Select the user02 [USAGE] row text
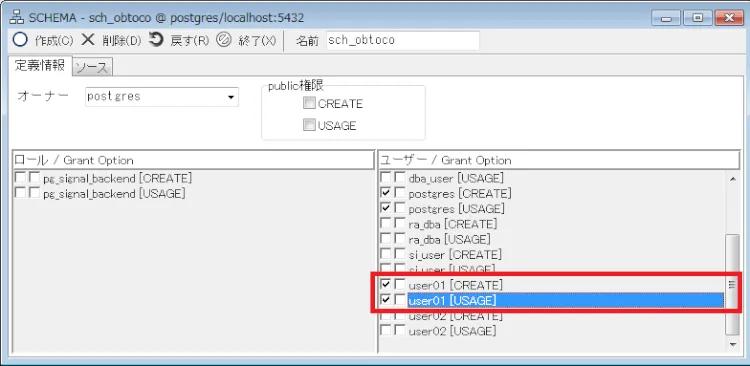750x366 pixels. [x=452, y=331]
